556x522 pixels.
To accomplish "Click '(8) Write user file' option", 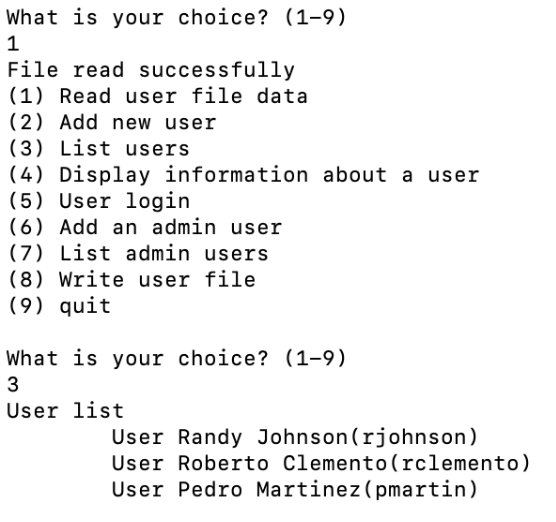I will (x=132, y=280).
